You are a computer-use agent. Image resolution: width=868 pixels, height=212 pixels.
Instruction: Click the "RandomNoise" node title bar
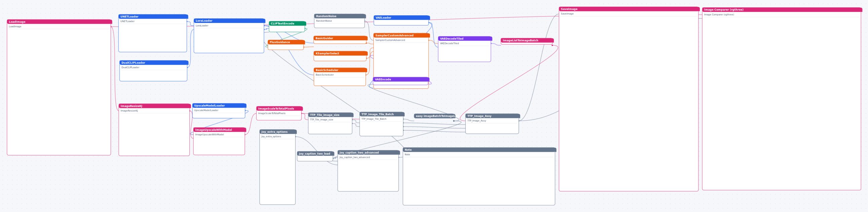click(x=340, y=16)
